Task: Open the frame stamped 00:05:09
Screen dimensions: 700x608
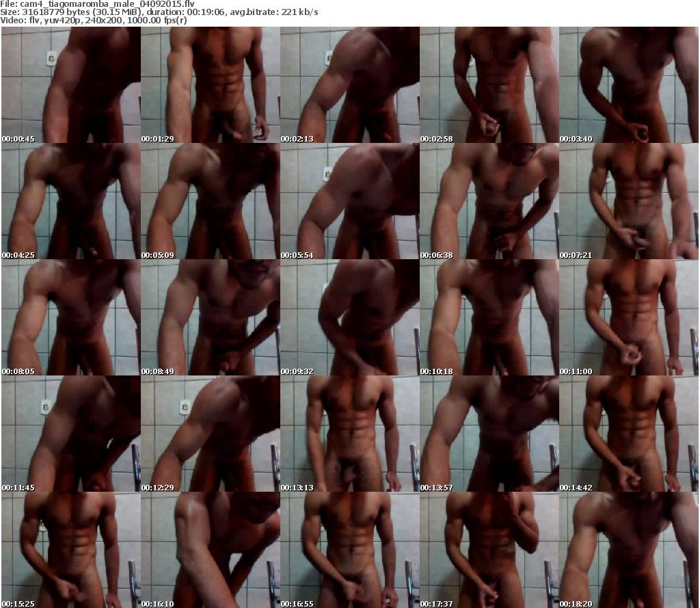Action: coord(211,201)
